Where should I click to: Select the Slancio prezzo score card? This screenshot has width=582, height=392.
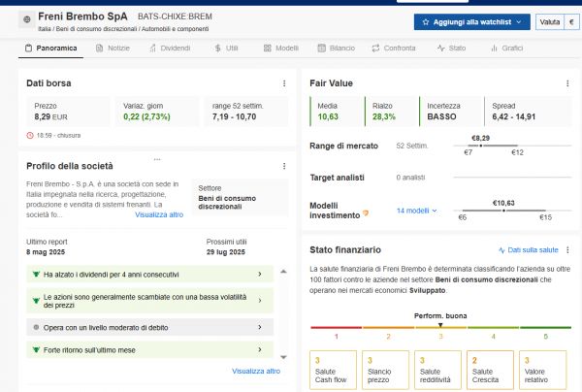point(385,370)
